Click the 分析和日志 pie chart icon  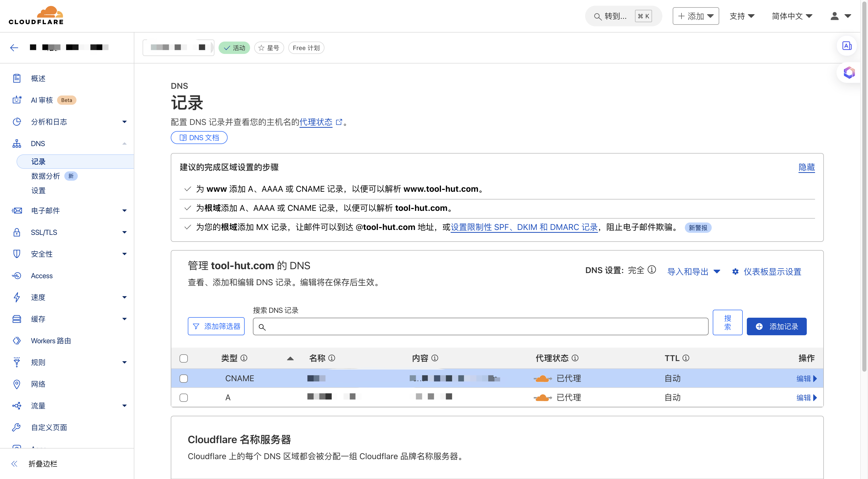tap(17, 122)
